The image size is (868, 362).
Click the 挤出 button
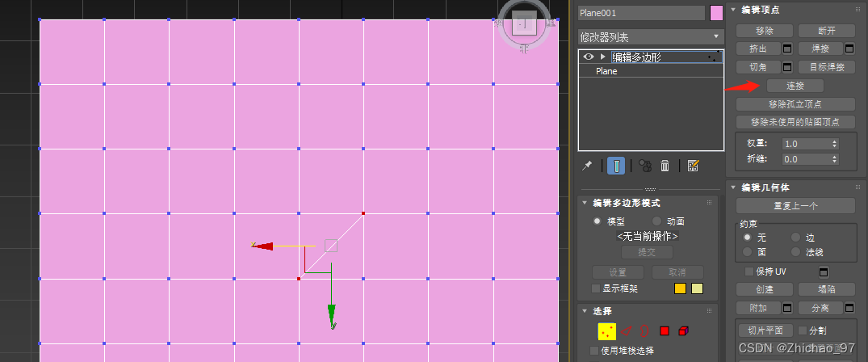(x=758, y=48)
